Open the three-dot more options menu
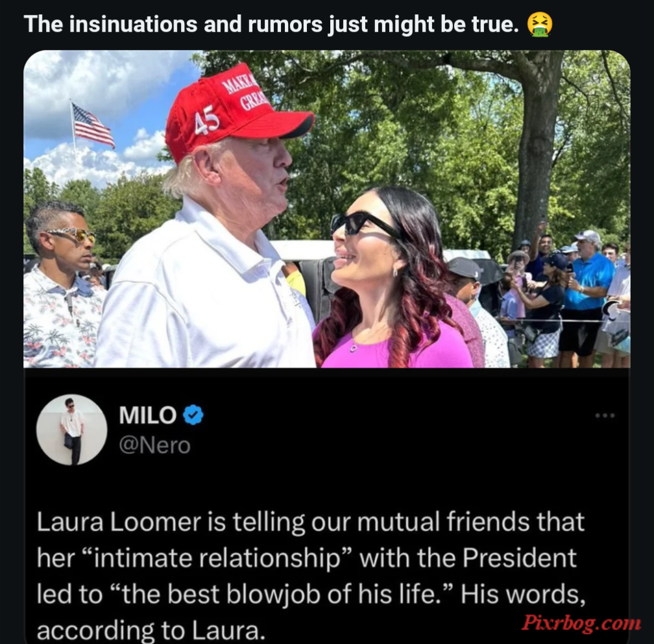This screenshot has width=654, height=644. [605, 415]
